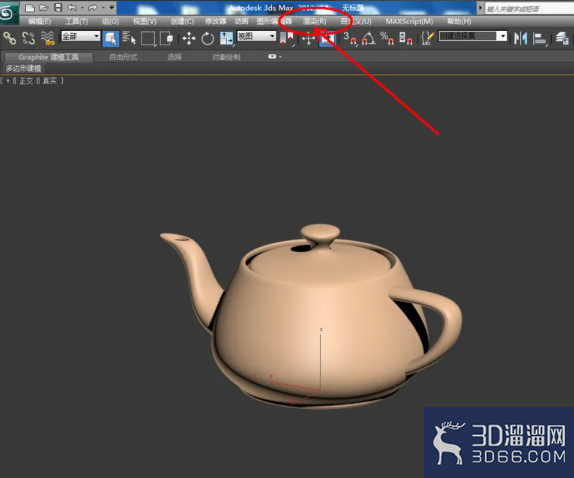Toggle Spinner Snap
Screen dimensions: 574x478
[406, 38]
